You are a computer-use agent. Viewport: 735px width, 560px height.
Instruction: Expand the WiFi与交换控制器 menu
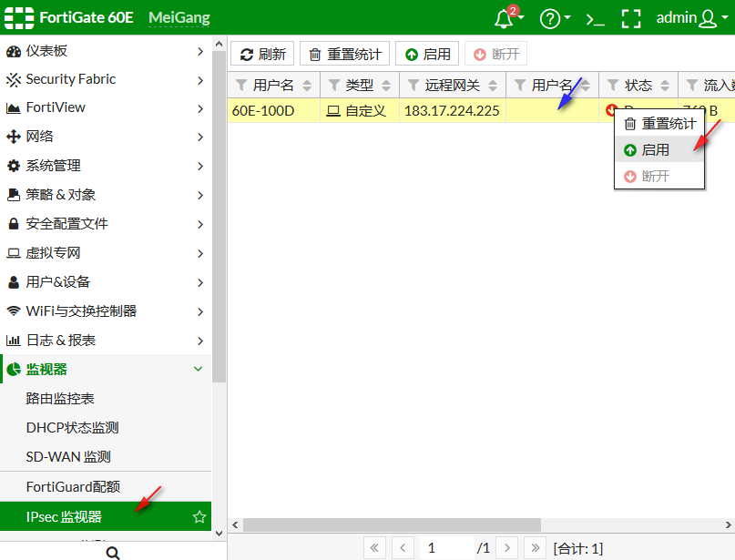(106, 311)
